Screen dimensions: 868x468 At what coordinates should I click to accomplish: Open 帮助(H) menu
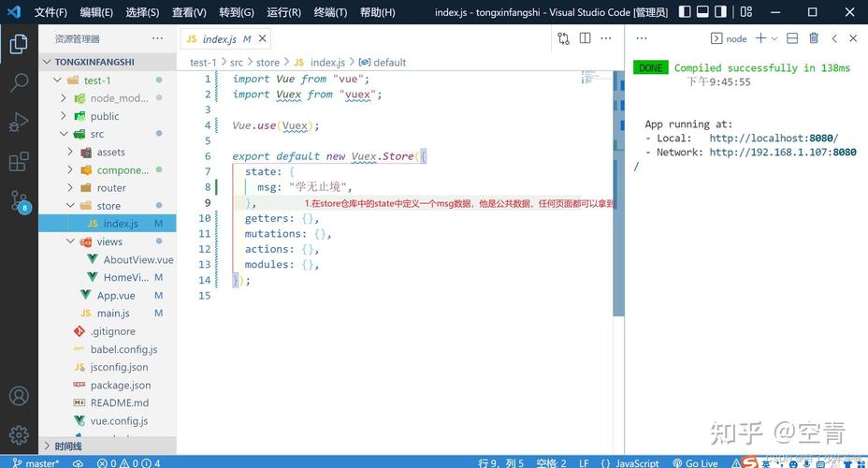pos(377,11)
